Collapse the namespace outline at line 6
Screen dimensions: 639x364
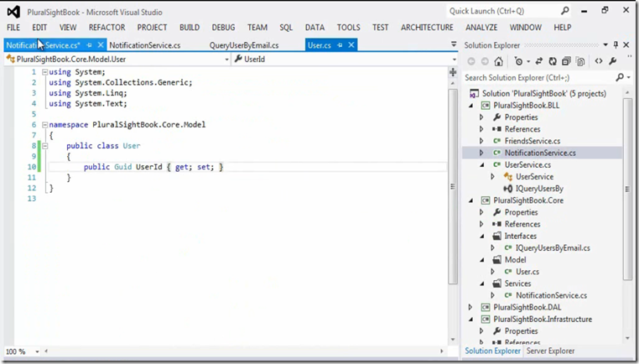pos(44,125)
